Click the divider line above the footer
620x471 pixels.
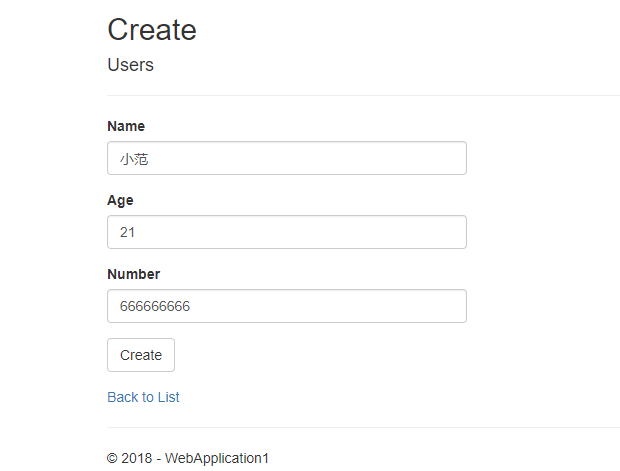click(360, 427)
